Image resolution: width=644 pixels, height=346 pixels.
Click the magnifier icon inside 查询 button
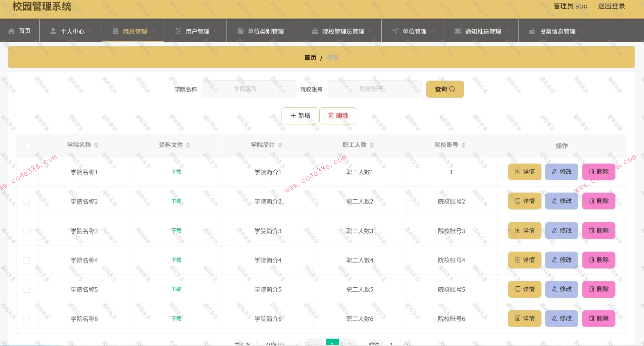pyautogui.click(x=452, y=89)
